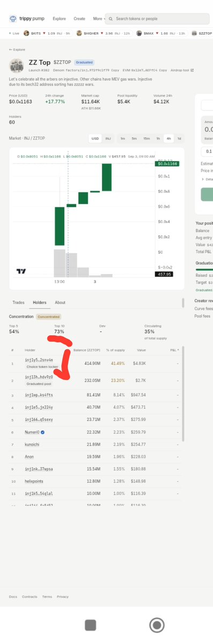Screen dimensions: 213x644
Task: Open the Privacy footer link
Action: pyautogui.click(x=62, y=596)
